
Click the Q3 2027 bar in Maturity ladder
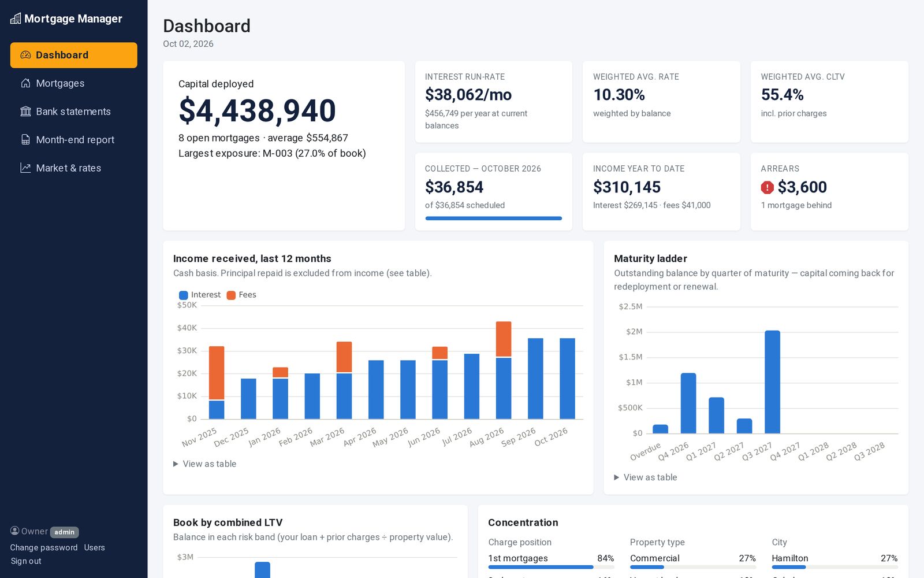(772, 381)
